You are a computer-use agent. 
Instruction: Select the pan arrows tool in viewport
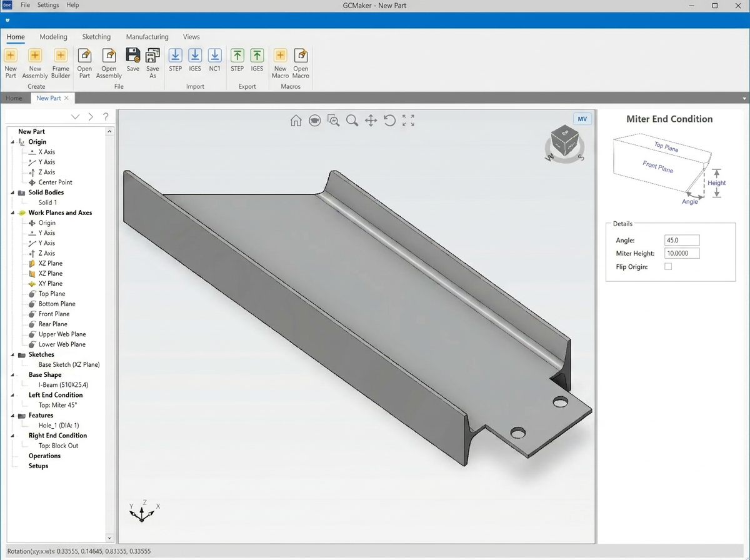[x=371, y=121]
